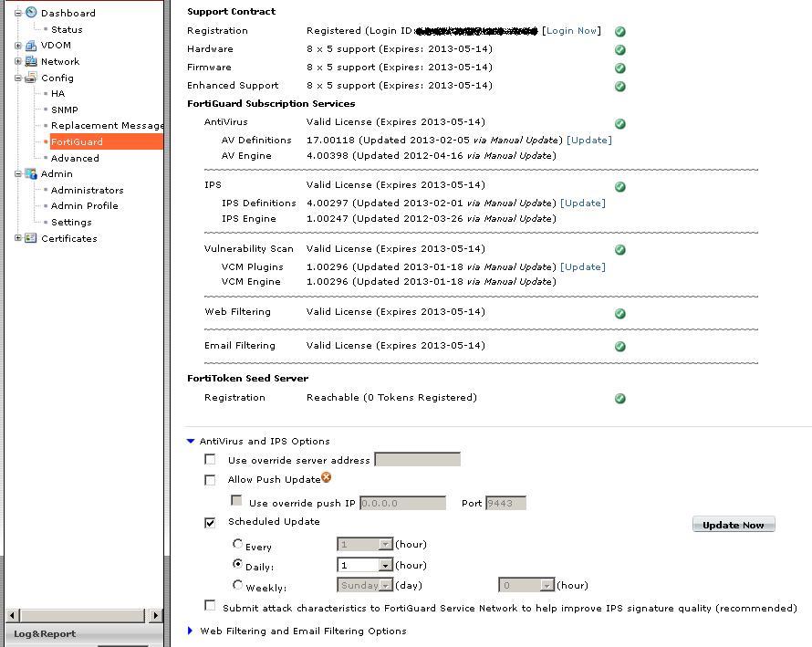Click the Config icon in tree
812x647 pixels.
click(31, 78)
